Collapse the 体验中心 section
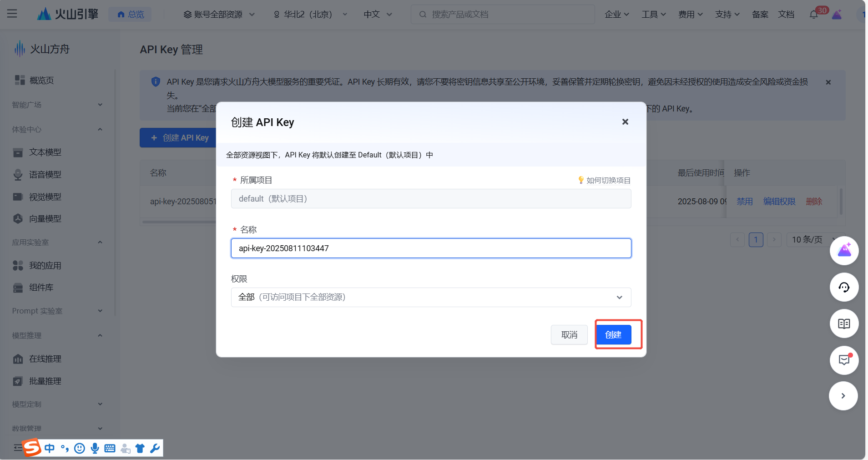The height and width of the screenshot is (460, 868). coord(58,129)
